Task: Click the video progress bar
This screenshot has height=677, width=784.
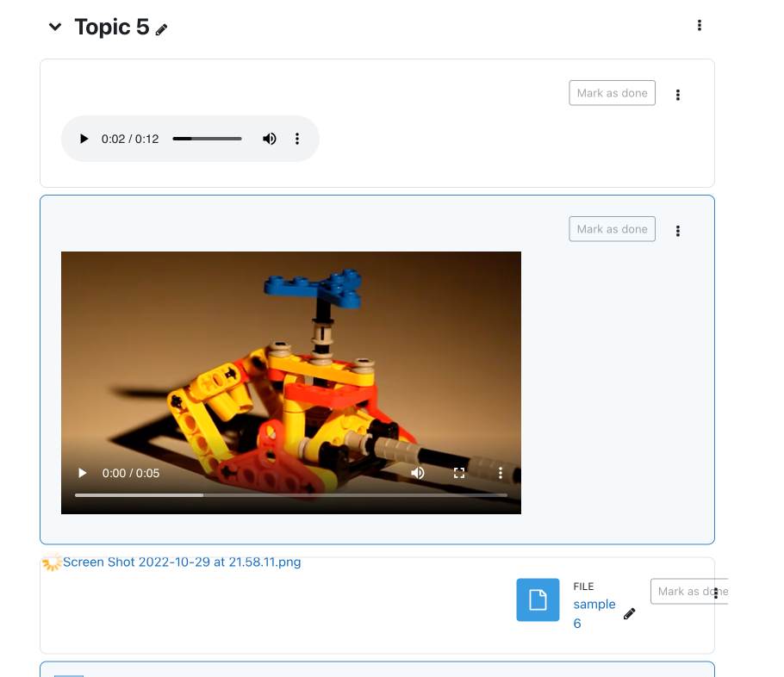Action: point(291,495)
